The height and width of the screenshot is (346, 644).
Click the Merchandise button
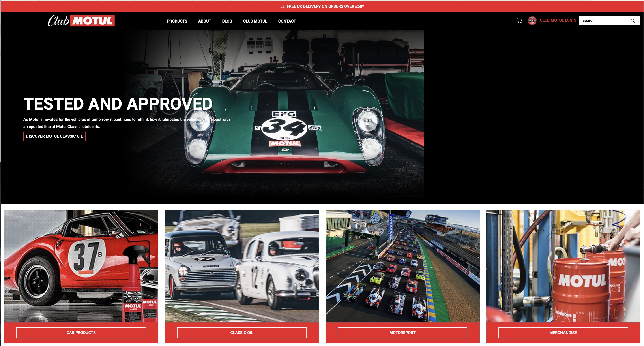pos(563,333)
